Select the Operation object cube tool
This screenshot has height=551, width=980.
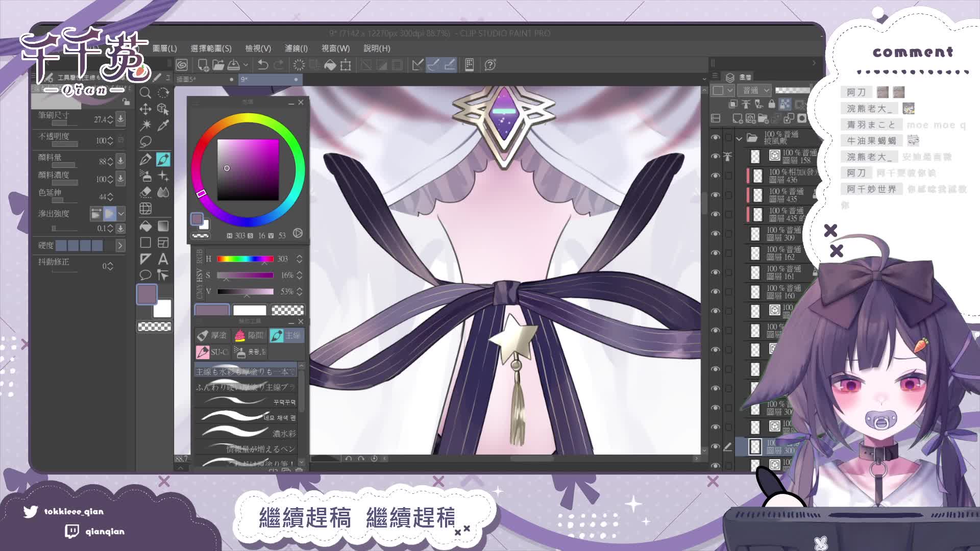coord(163,109)
